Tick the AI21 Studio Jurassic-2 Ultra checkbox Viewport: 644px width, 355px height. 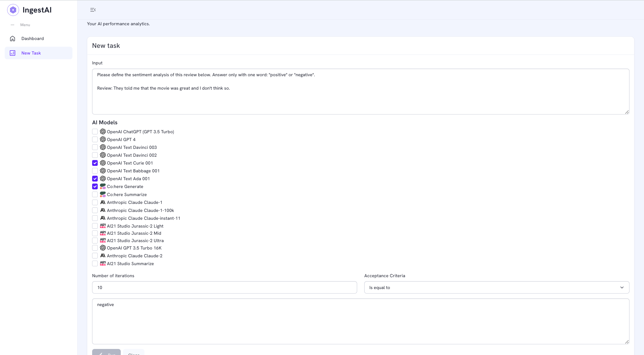[95, 241]
